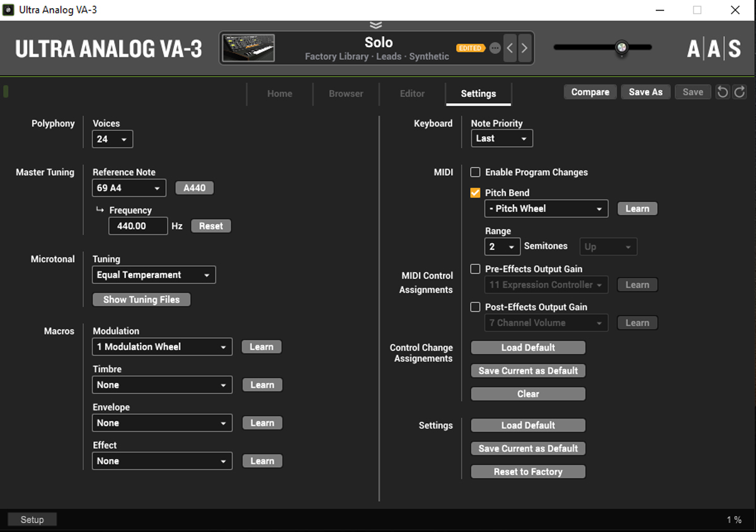The height and width of the screenshot is (532, 756).
Task: Load Default in the Settings section
Action: [x=528, y=426]
